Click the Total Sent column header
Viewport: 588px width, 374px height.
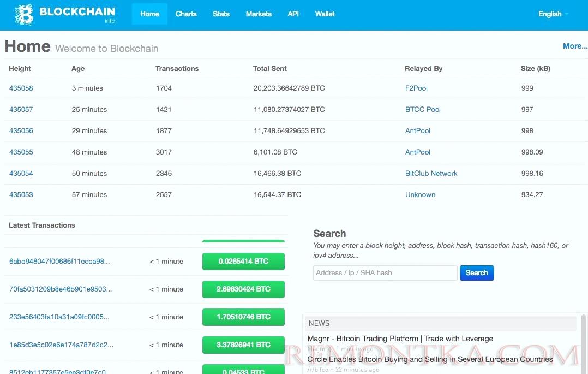point(269,69)
